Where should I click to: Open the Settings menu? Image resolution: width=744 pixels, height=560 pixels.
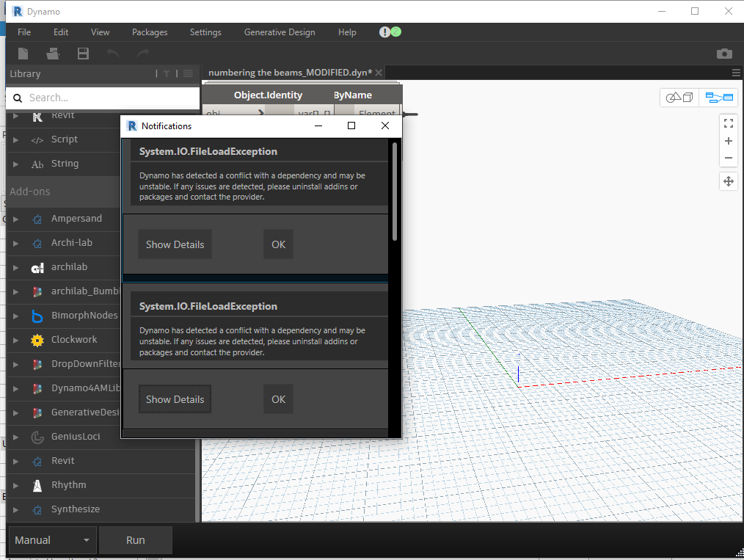(205, 32)
